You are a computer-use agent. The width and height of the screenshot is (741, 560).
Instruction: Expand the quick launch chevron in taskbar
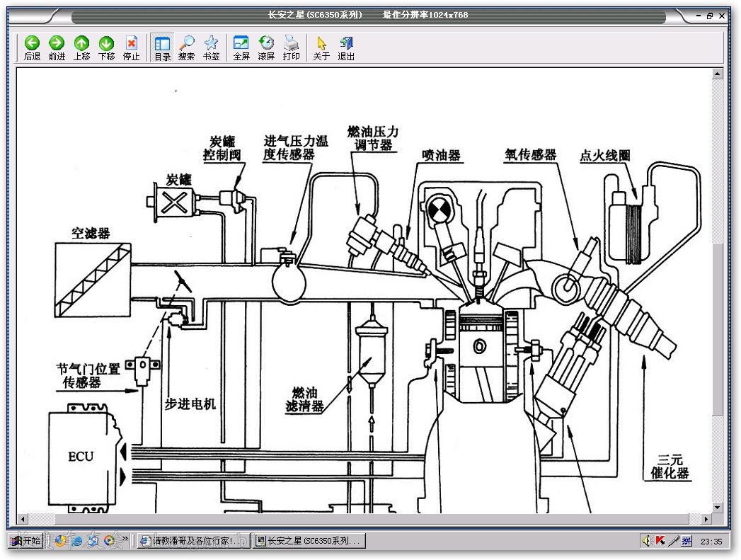pyautogui.click(x=125, y=539)
